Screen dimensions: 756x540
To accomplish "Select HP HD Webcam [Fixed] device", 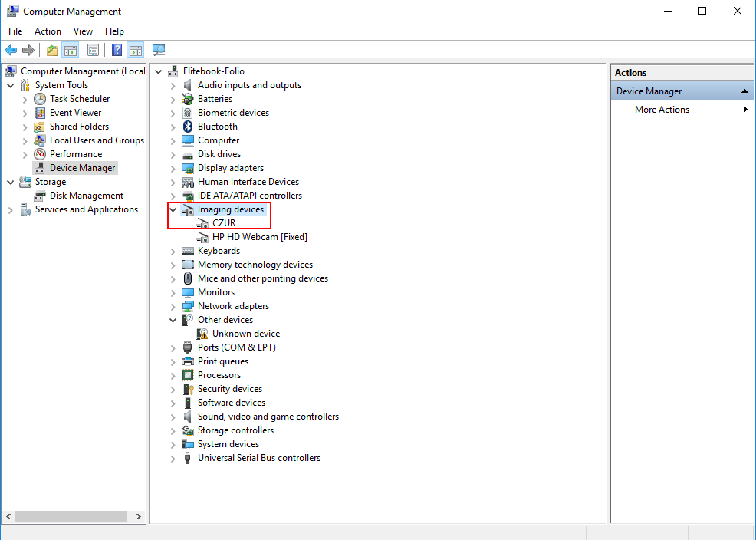I will coord(259,237).
